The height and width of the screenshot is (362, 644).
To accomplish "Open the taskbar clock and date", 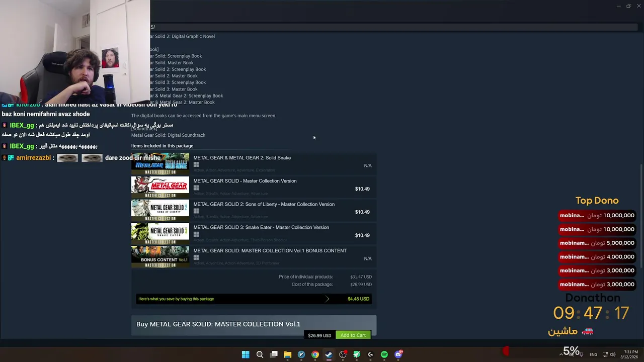I will point(629,354).
